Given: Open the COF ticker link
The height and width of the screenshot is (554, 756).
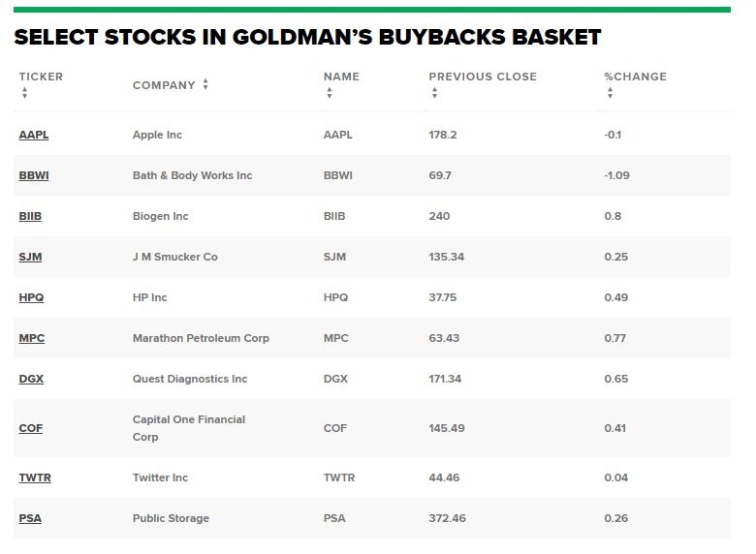Looking at the screenshot, I should click(31, 428).
